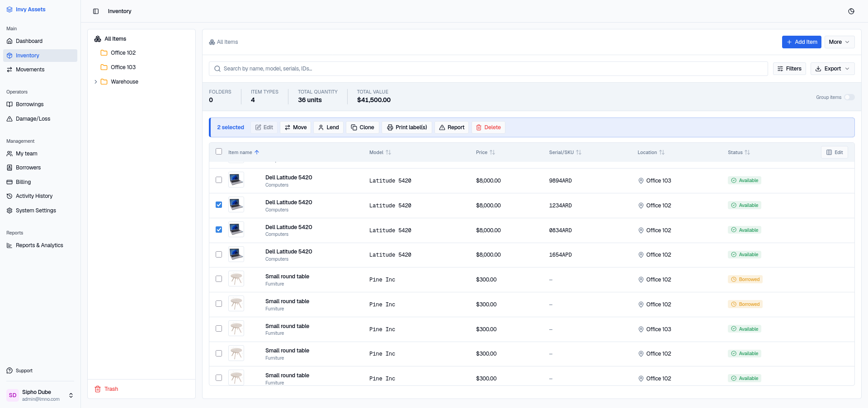Open Borrowings page
Image resolution: width=868 pixels, height=408 pixels.
(40, 104)
